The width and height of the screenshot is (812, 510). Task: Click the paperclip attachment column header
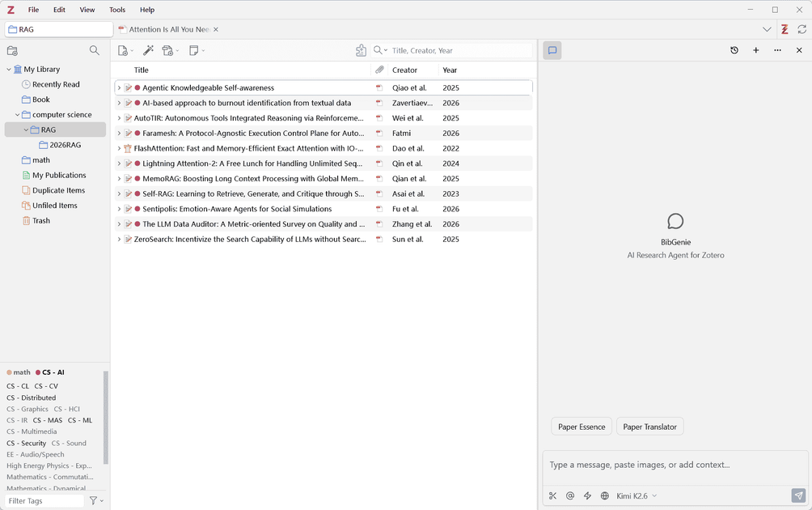coord(379,70)
